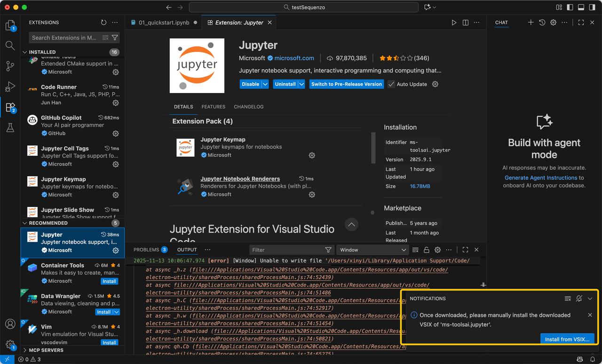Open the manage gear for GitHub Copilot
This screenshot has height=364, width=602.
116,134
